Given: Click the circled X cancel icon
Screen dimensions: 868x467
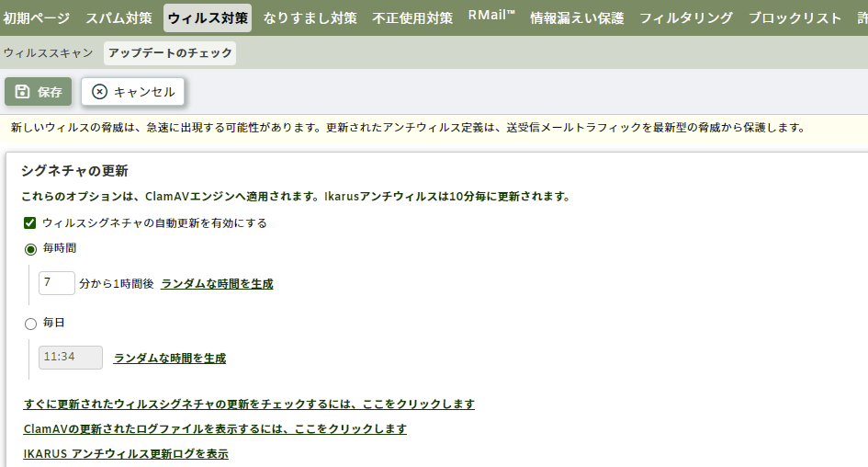Looking at the screenshot, I should coord(99,92).
